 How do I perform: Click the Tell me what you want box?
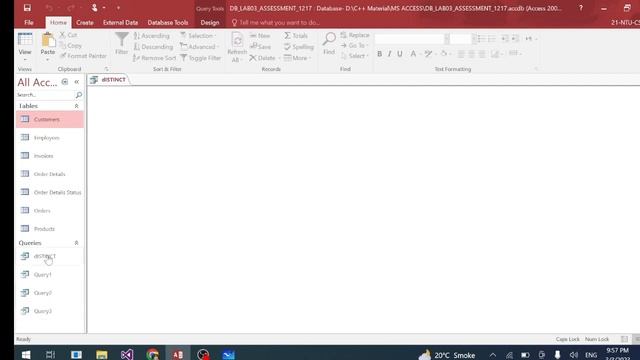tap(276, 22)
